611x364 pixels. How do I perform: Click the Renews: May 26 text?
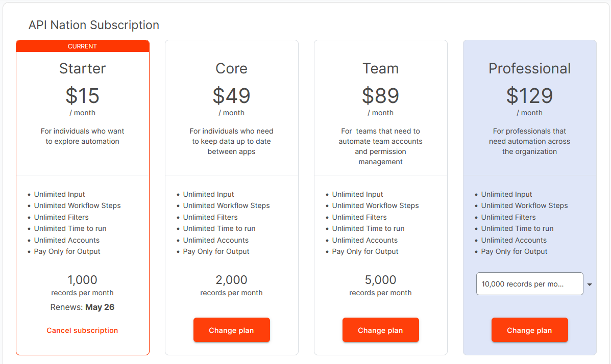pos(82,307)
